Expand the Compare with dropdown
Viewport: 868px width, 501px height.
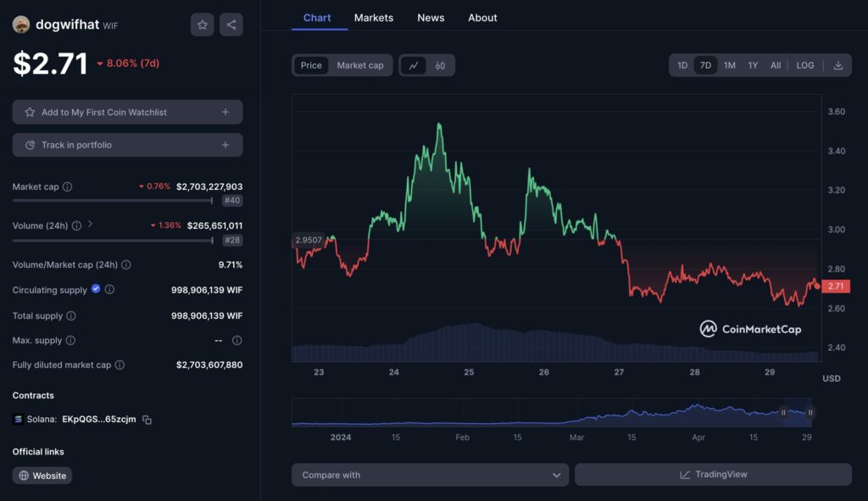click(430, 475)
